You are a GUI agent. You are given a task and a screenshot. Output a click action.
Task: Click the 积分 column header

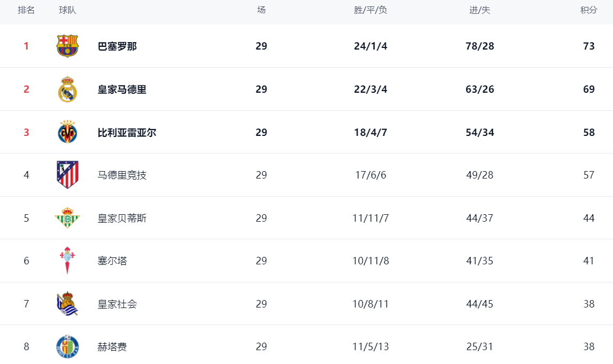click(x=588, y=10)
